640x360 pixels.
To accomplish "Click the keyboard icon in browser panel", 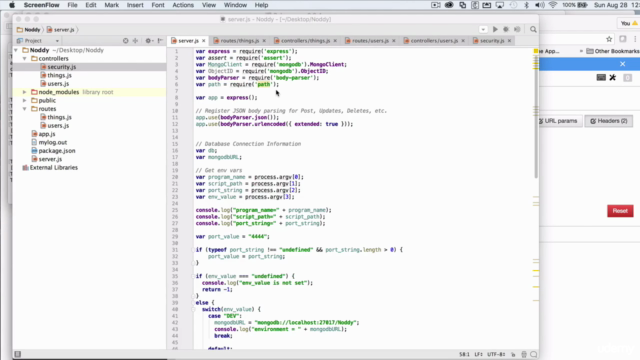I will 601,78.
